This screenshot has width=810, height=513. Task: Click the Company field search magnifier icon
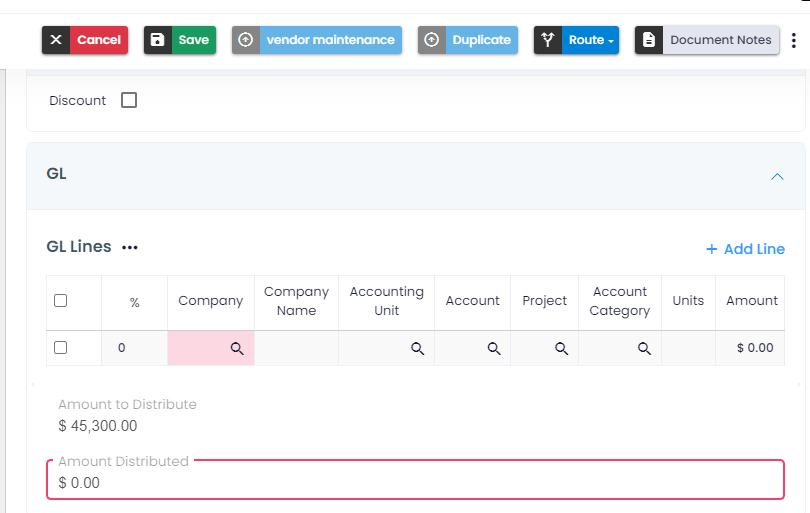[x=238, y=348]
